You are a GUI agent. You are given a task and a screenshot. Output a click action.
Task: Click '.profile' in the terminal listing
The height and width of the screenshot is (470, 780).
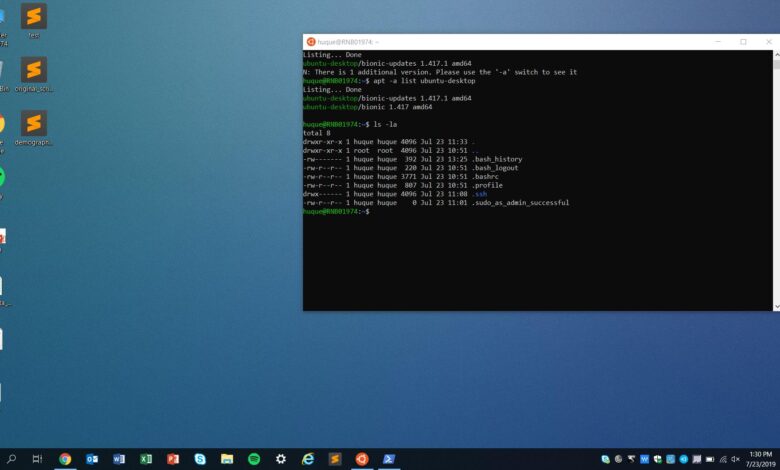coord(487,185)
